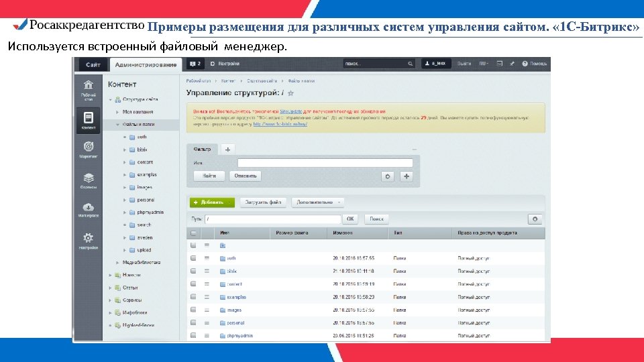Open the Marketplace cloud icon
This screenshot has height=362, width=644.
(x=89, y=210)
